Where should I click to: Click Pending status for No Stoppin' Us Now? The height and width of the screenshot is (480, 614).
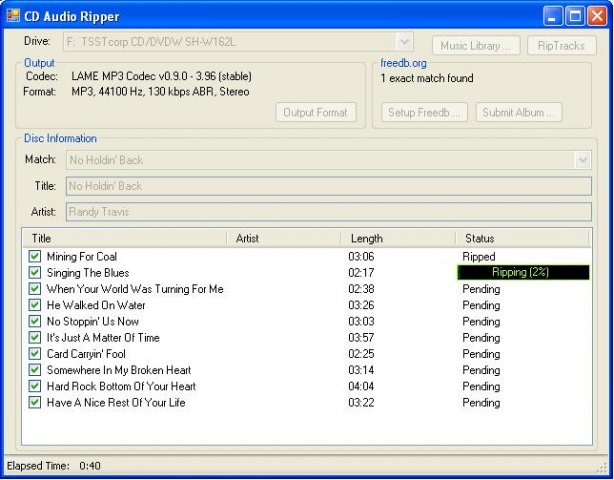click(x=481, y=321)
